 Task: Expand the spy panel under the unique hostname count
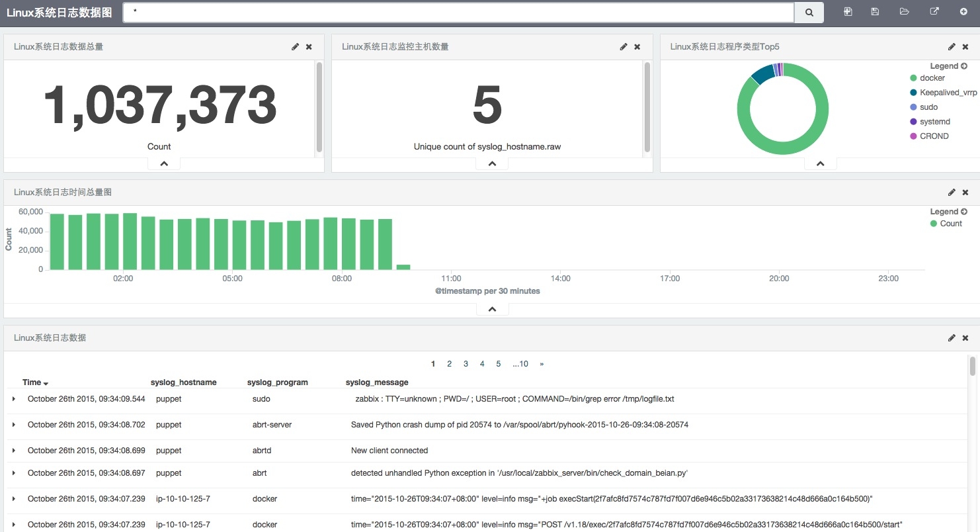[x=492, y=163]
